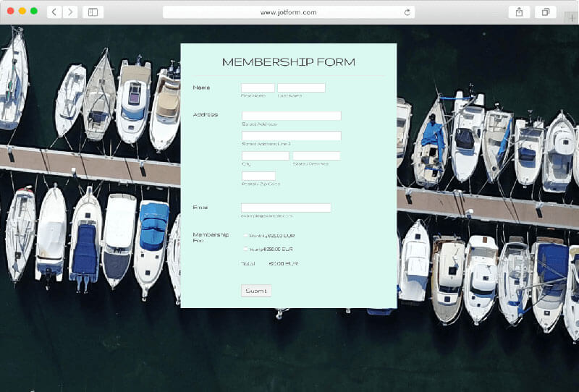Show the Safari sidebar
The width and height of the screenshot is (579, 392).
tap(93, 12)
